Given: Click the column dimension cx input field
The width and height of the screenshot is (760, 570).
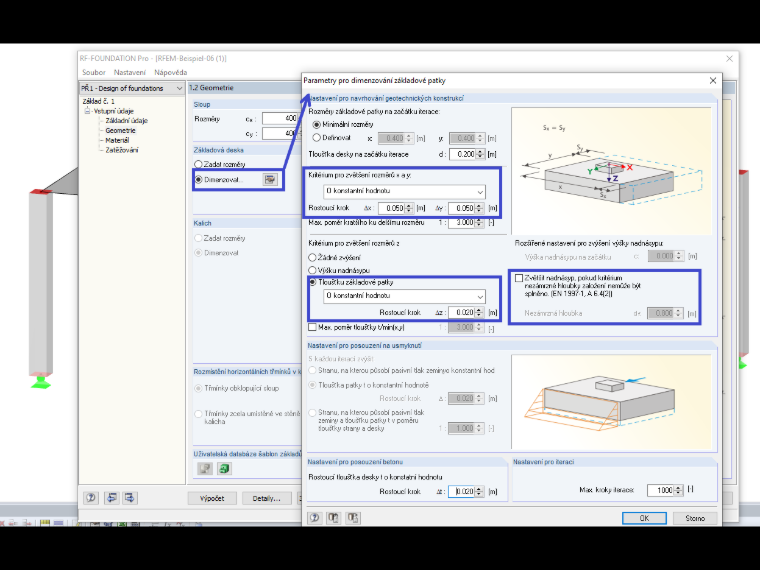Looking at the screenshot, I should pyautogui.click(x=280, y=118).
